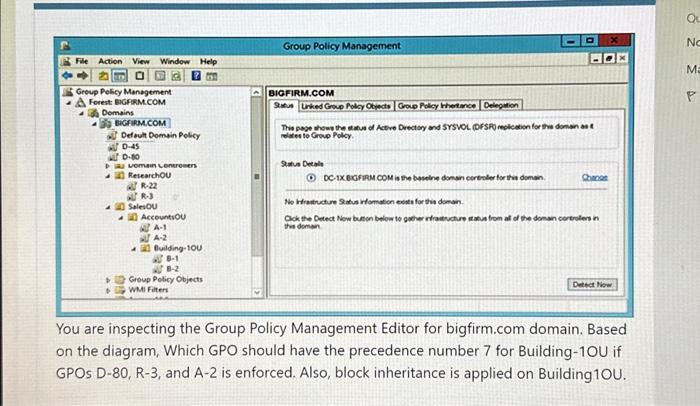Select the BIGFIRM.COM domain tree item
This screenshot has height=406, width=700.
coord(140,123)
